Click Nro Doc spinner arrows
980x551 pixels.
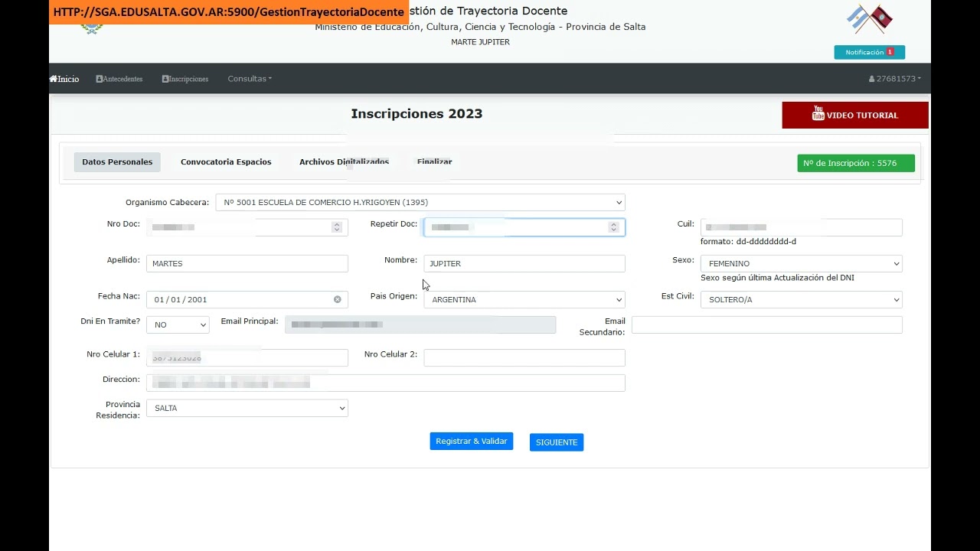pyautogui.click(x=336, y=227)
